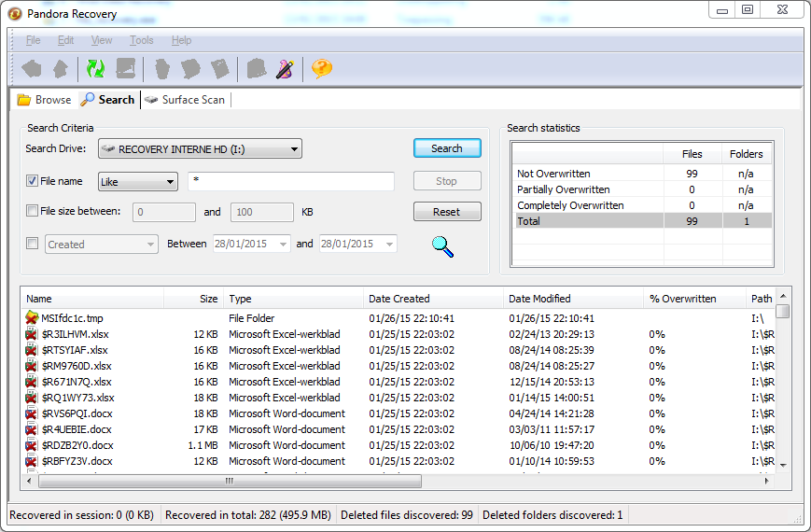Switch to the Browse tab
This screenshot has height=532, width=811.
45,100
